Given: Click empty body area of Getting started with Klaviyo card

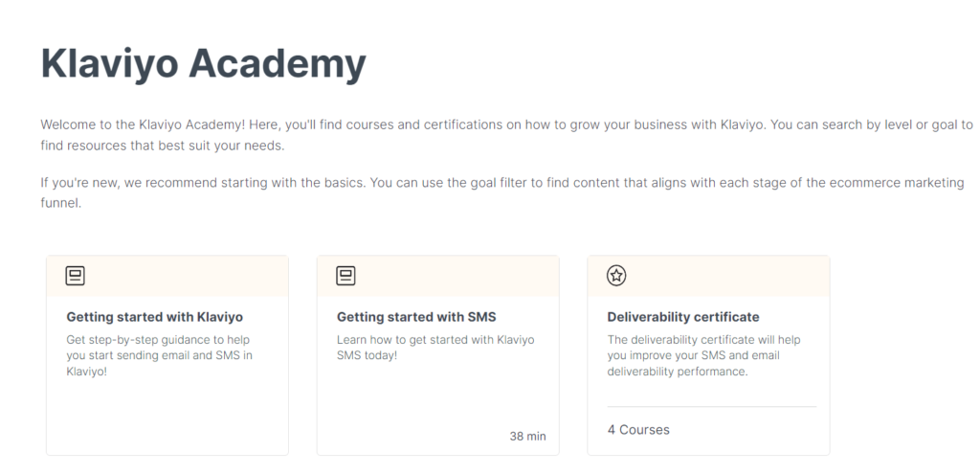Looking at the screenshot, I should (167, 416).
